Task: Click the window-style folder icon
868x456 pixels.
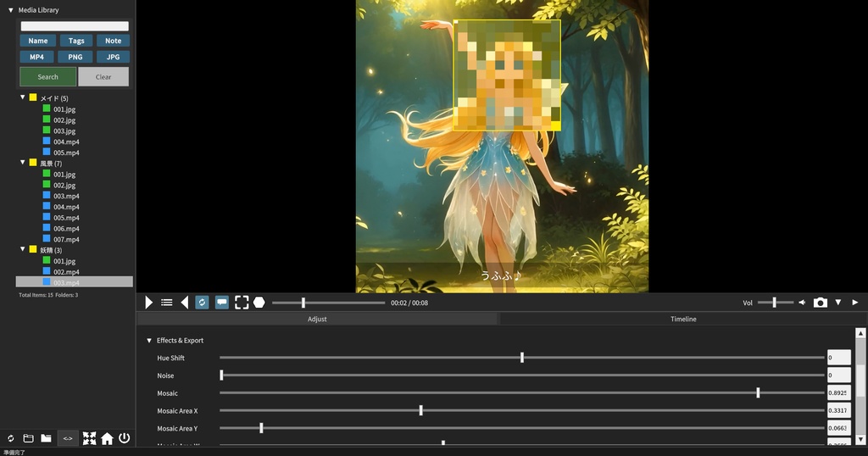Action: point(28,438)
